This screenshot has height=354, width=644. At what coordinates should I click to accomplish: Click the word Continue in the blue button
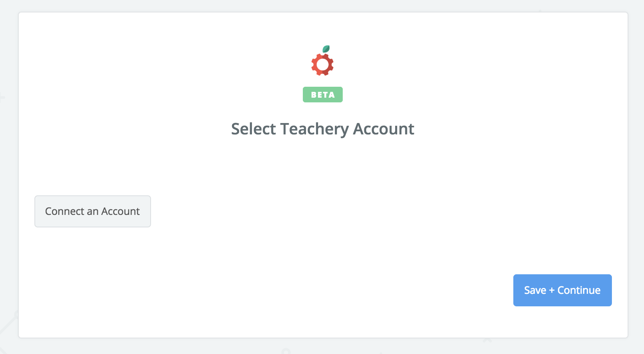click(x=579, y=290)
